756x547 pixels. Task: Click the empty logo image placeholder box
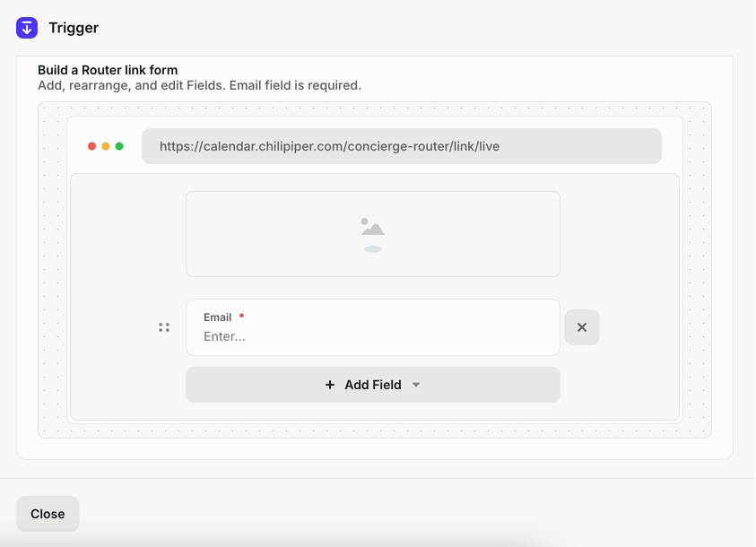pyautogui.click(x=373, y=234)
